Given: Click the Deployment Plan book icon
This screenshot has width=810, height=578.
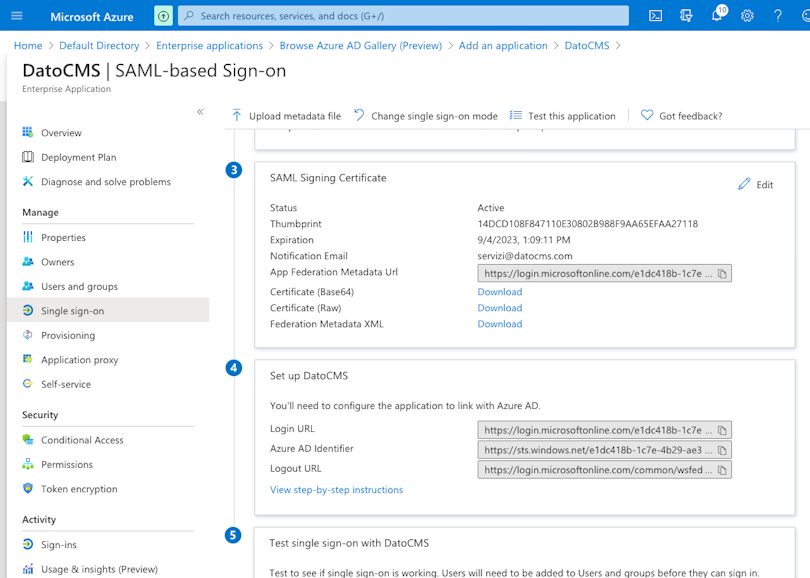Looking at the screenshot, I should (x=28, y=157).
